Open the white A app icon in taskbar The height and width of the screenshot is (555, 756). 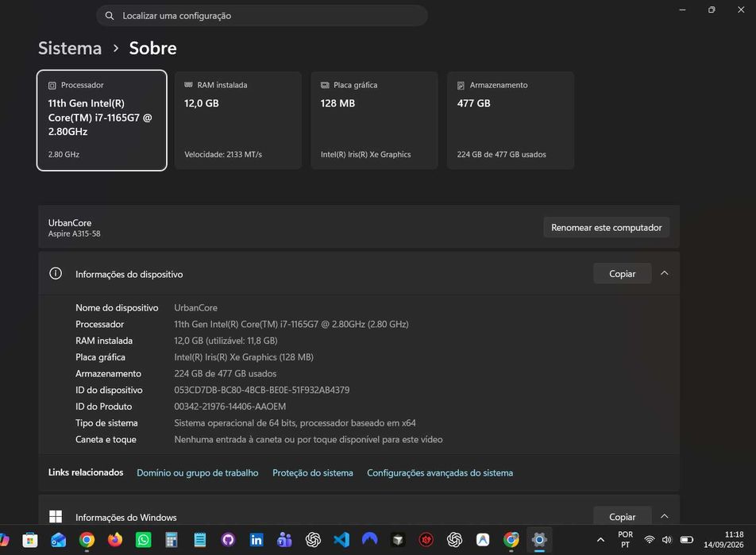click(x=483, y=540)
